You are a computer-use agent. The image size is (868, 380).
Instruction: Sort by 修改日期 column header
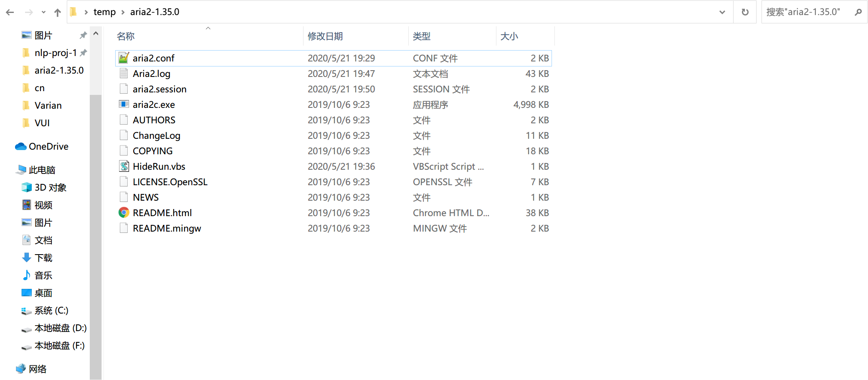pos(325,36)
